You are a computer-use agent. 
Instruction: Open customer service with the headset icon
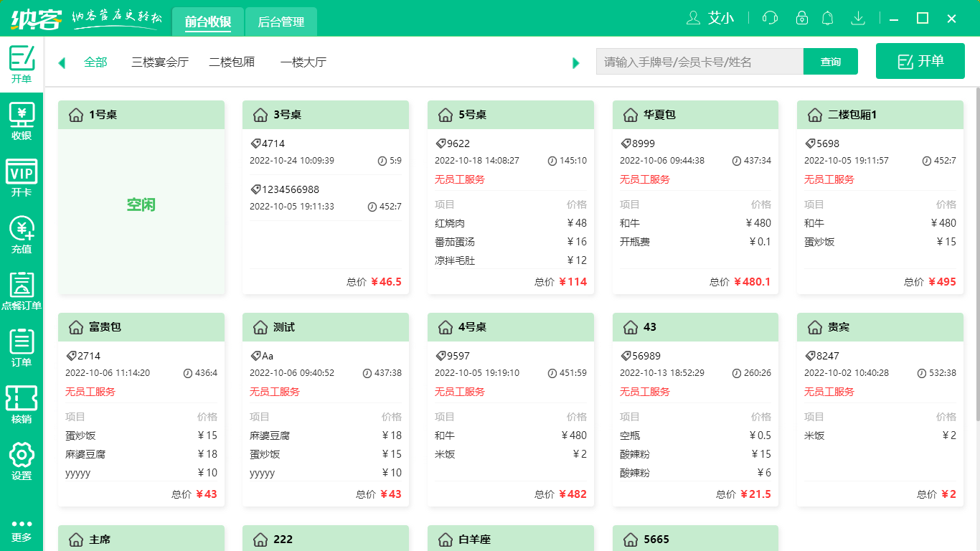[770, 18]
